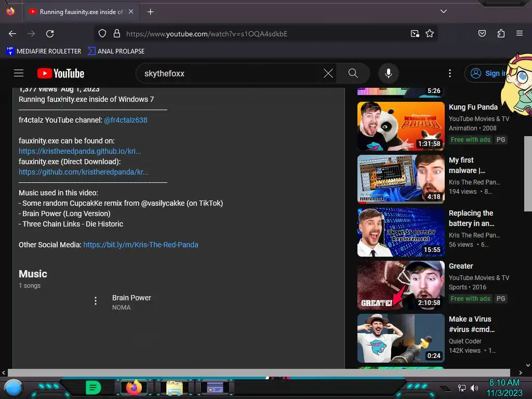The image size is (532, 399).
Task: Reload the current YouTube page
Action: [x=50, y=34]
